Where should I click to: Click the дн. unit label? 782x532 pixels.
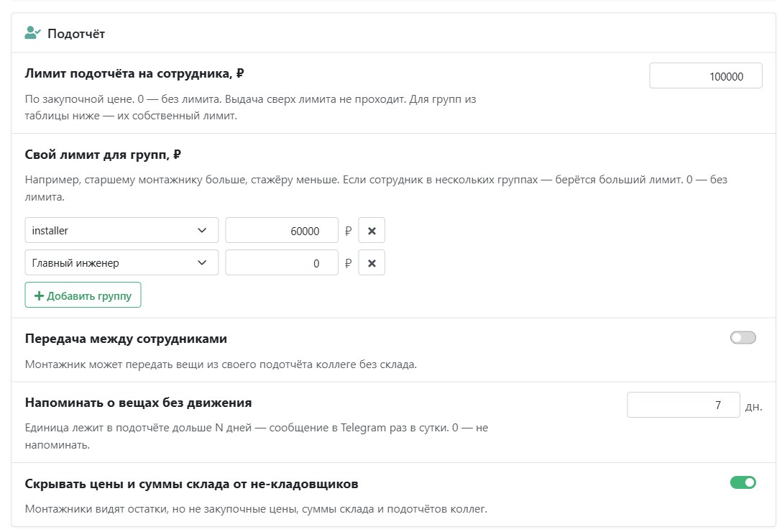[x=753, y=407]
